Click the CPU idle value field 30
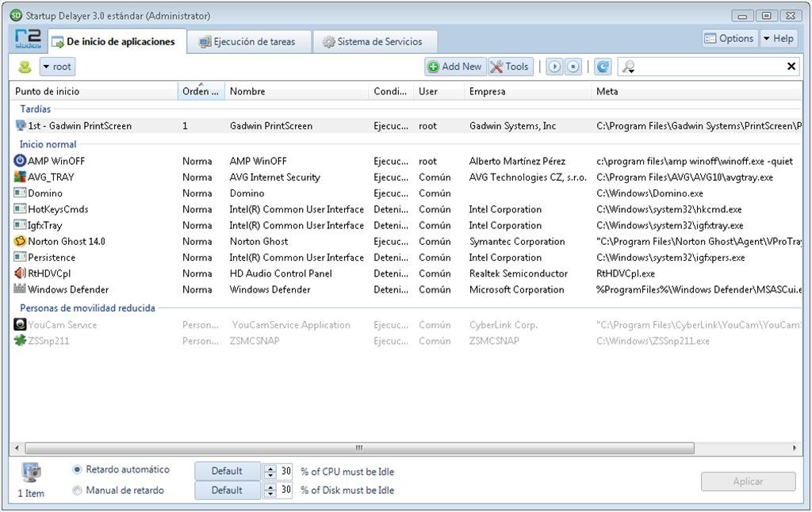 click(285, 471)
